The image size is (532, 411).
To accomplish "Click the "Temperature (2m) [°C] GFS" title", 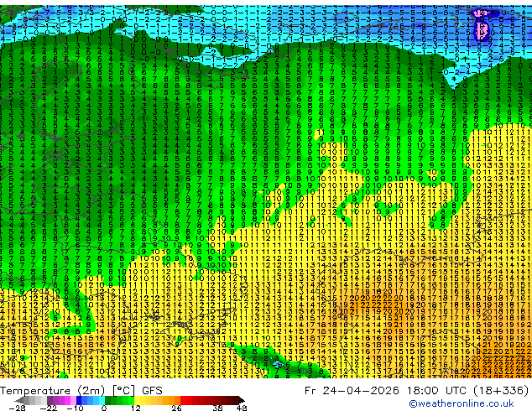I will pos(81,391).
